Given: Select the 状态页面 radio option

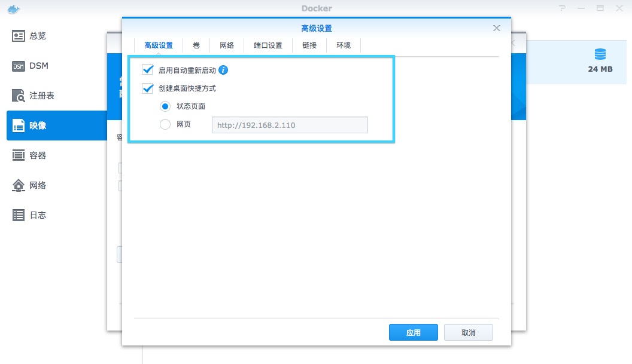Looking at the screenshot, I should point(165,106).
